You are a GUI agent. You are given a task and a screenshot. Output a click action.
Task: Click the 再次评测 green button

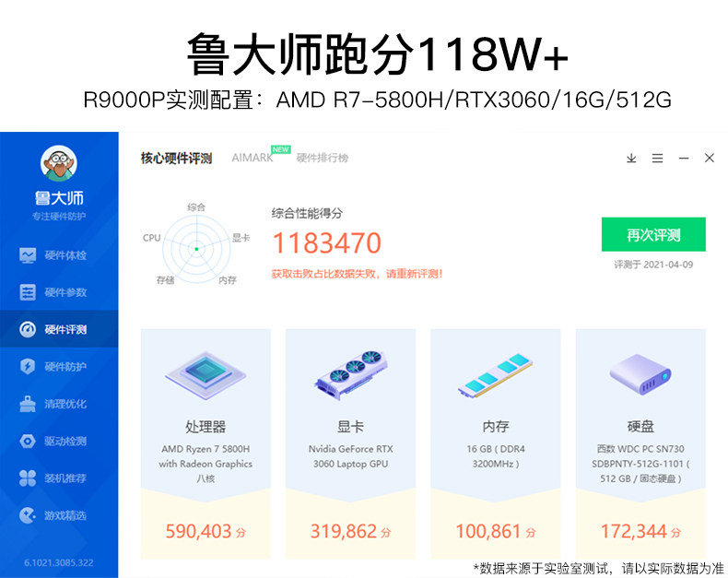pos(653,235)
